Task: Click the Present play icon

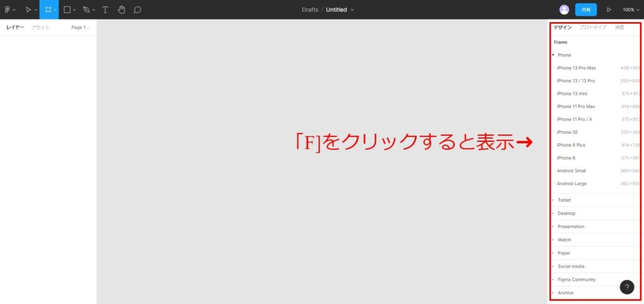Action: coord(609,10)
